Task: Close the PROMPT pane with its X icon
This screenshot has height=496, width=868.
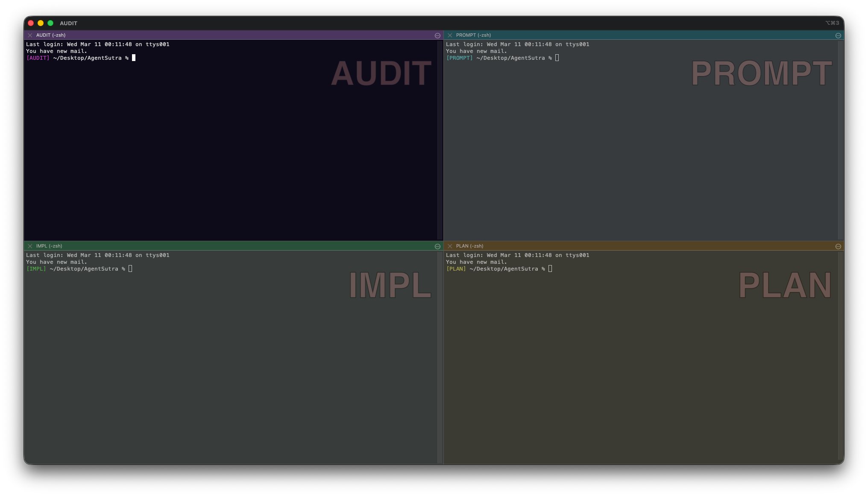Action: click(x=450, y=35)
